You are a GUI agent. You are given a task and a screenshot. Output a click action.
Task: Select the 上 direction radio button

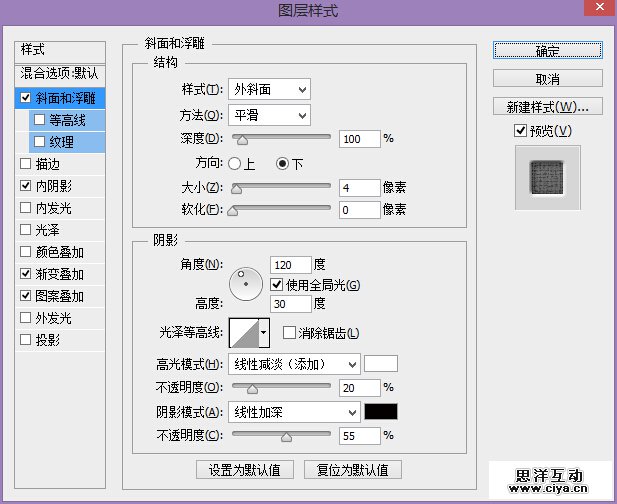[235, 163]
